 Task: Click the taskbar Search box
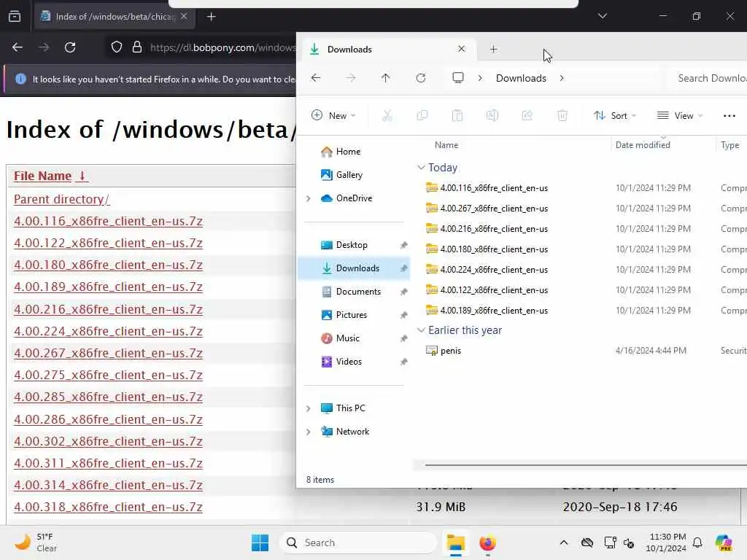point(358,542)
